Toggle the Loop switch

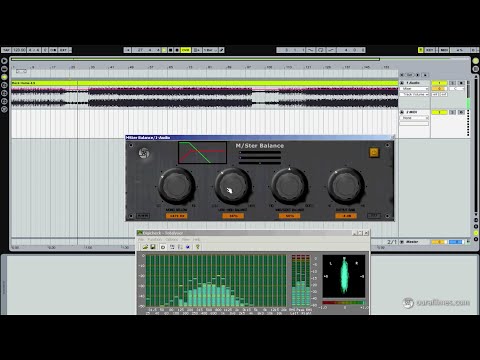coord(321,50)
